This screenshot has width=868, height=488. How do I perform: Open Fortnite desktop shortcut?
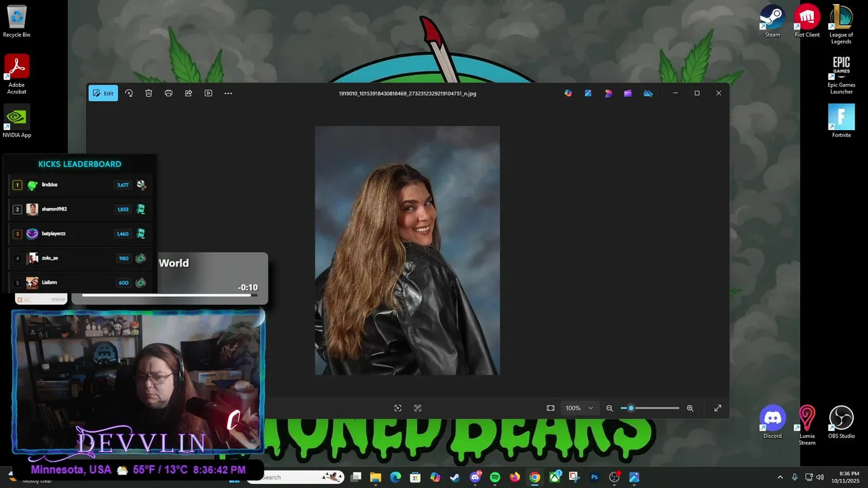pos(841,121)
